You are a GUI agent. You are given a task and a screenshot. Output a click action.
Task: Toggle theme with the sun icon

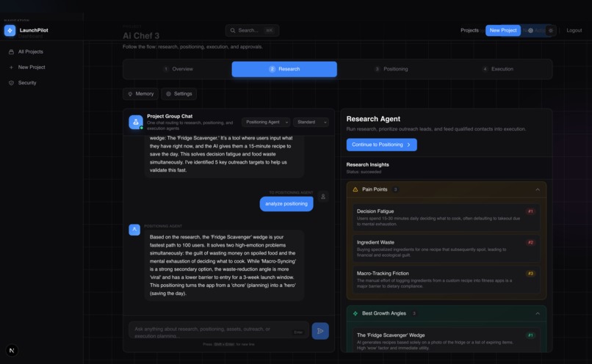pos(550,31)
